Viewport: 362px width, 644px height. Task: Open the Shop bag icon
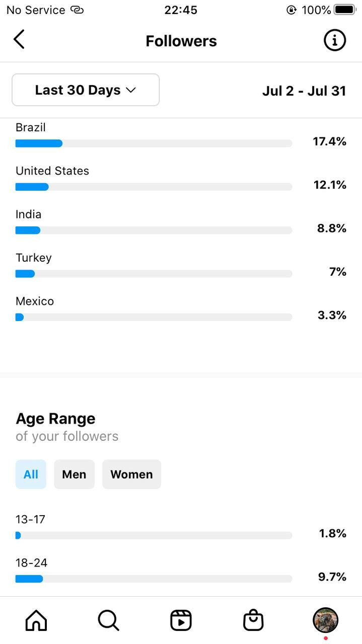(253, 620)
